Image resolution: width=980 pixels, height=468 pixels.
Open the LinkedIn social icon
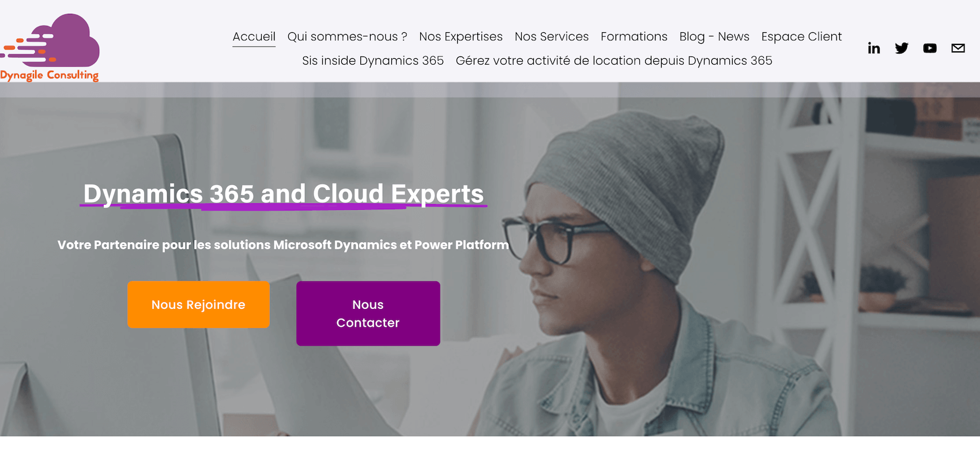click(874, 48)
